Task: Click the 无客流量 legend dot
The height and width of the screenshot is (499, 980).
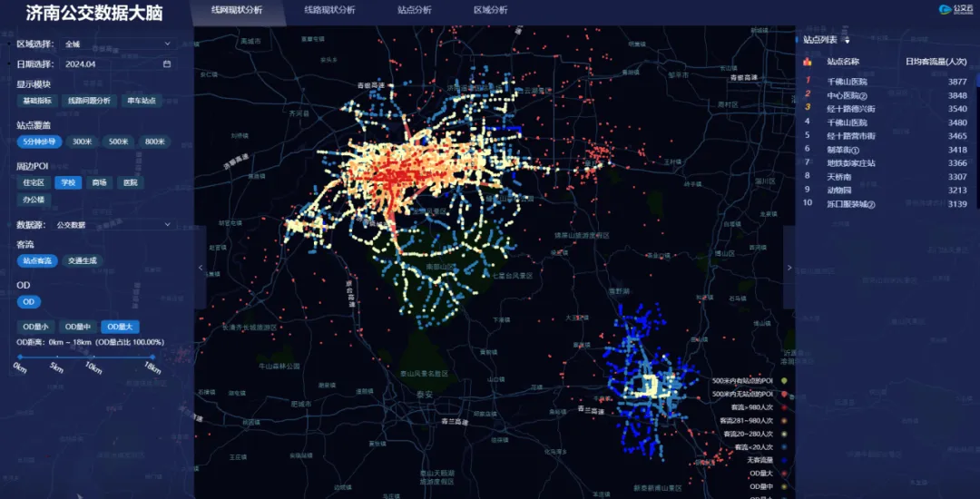Action: click(x=784, y=460)
